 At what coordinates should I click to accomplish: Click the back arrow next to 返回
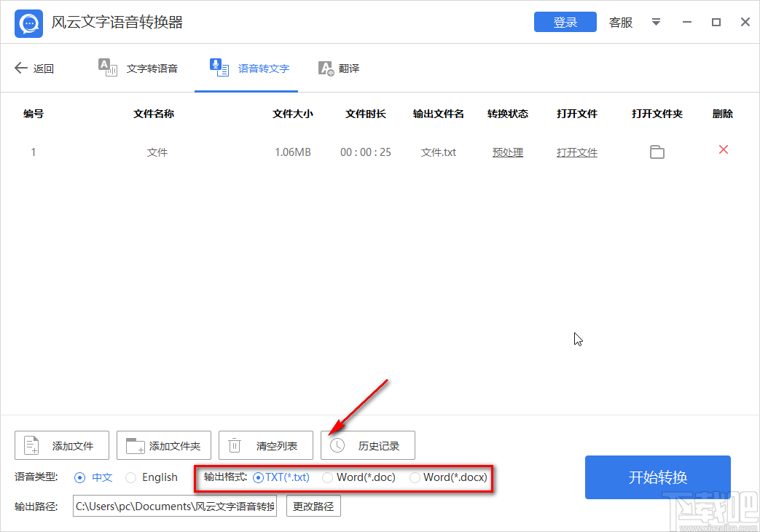[20, 68]
